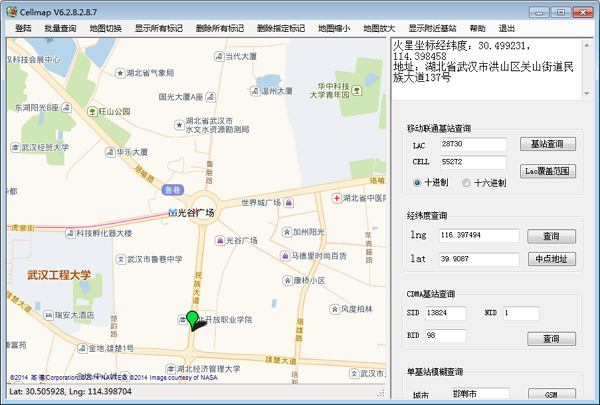600x405 pixels.
Task: Click the 康桥小区 residence icon
Action: (287, 281)
